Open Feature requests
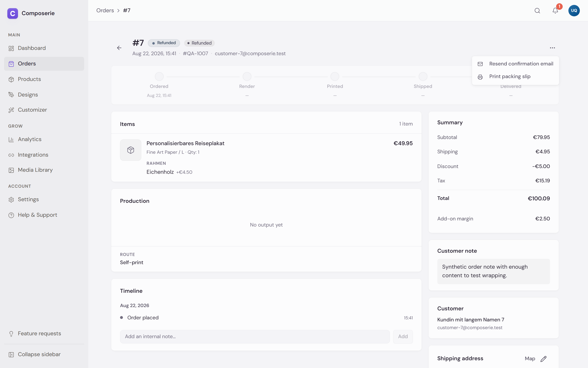The height and width of the screenshot is (368, 588). [44, 334]
